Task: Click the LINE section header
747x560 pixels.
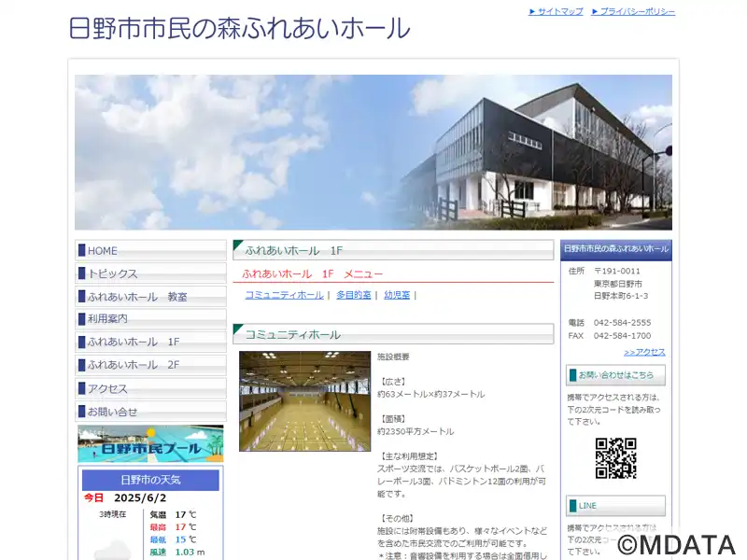Action: pyautogui.click(x=615, y=506)
